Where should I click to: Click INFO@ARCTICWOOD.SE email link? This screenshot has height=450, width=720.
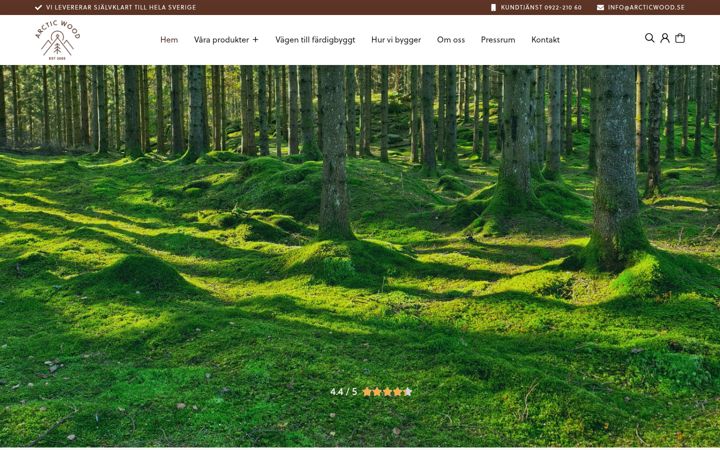pos(646,7)
